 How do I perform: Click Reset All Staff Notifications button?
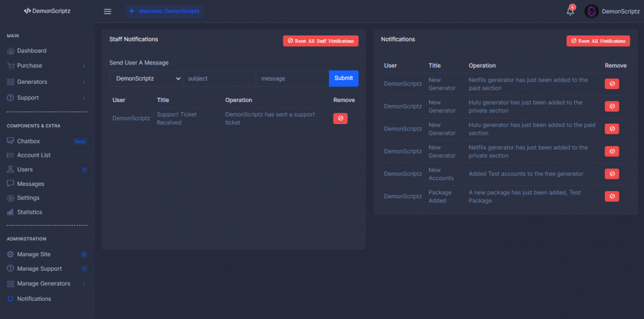[320, 41]
